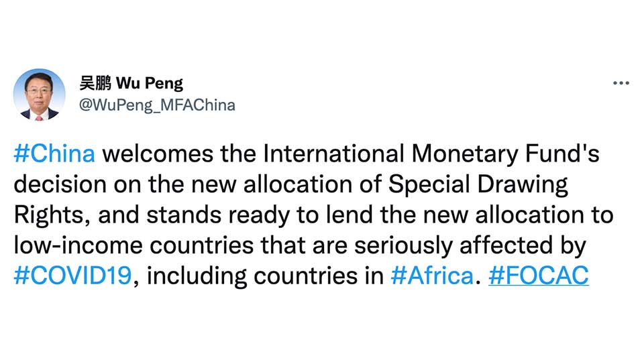Click Wu Peng's profile avatar photo

tap(39, 95)
